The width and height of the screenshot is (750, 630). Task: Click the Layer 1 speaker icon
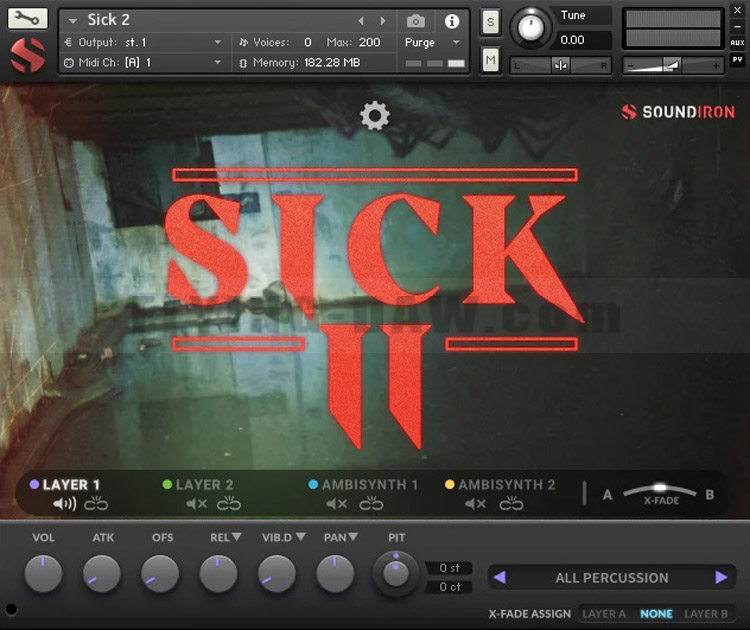tap(65, 504)
